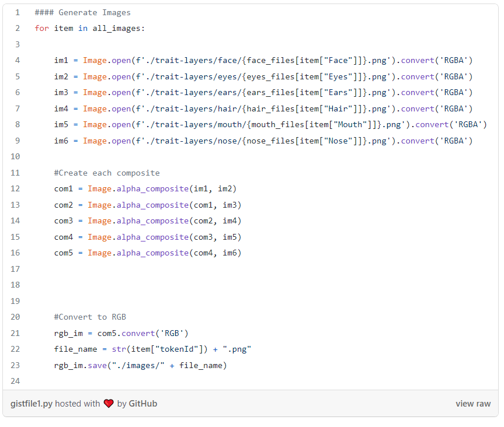
Task: Click the ".png" string on line 22
Action: pyautogui.click(x=237, y=349)
